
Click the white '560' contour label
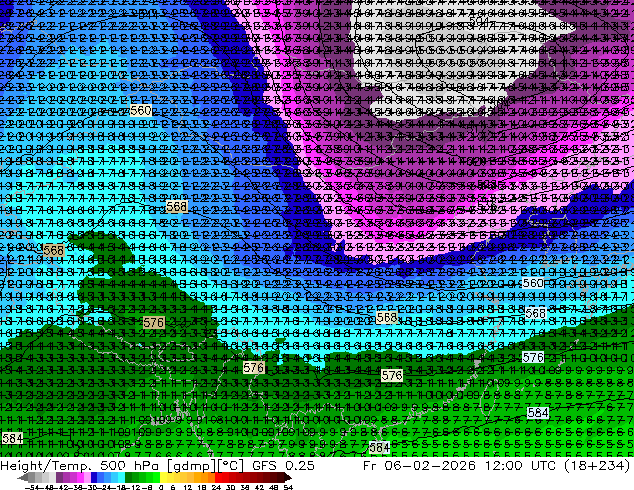coord(533,283)
